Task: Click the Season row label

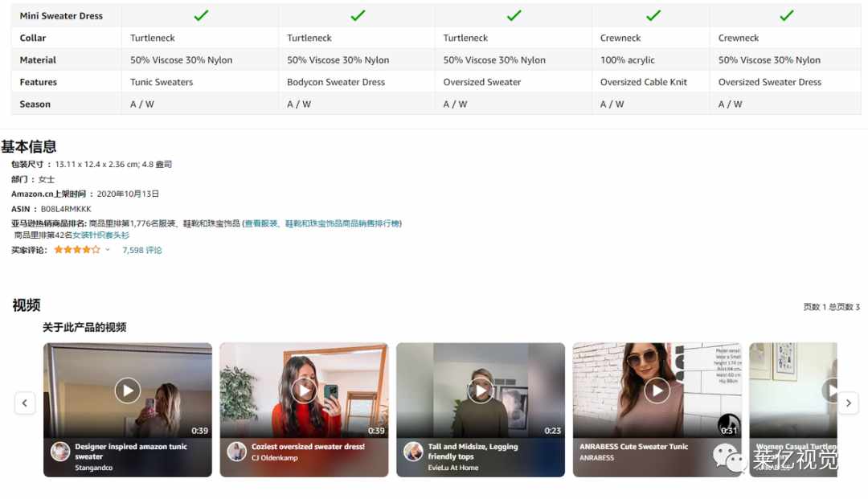Action: pos(35,104)
